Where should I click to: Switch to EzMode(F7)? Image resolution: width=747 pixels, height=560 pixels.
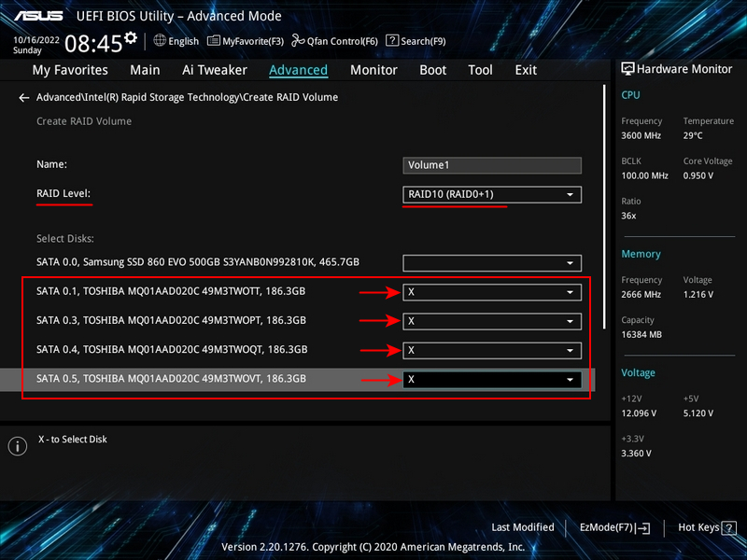point(614,528)
